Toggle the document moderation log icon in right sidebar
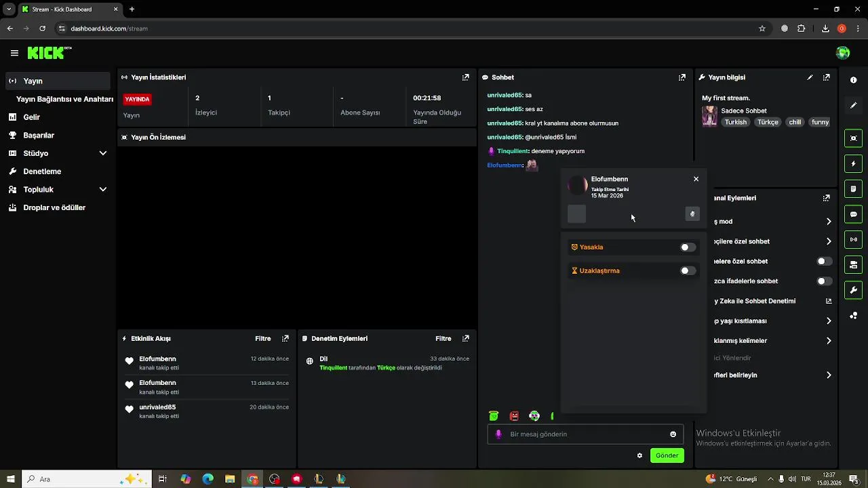This screenshot has height=488, width=868. point(853,188)
